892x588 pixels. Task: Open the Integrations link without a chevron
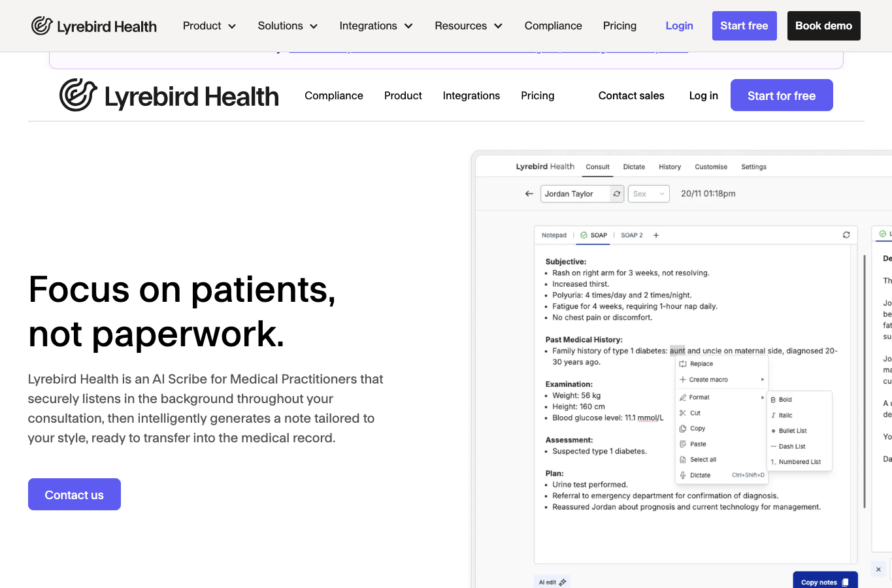coord(471,95)
